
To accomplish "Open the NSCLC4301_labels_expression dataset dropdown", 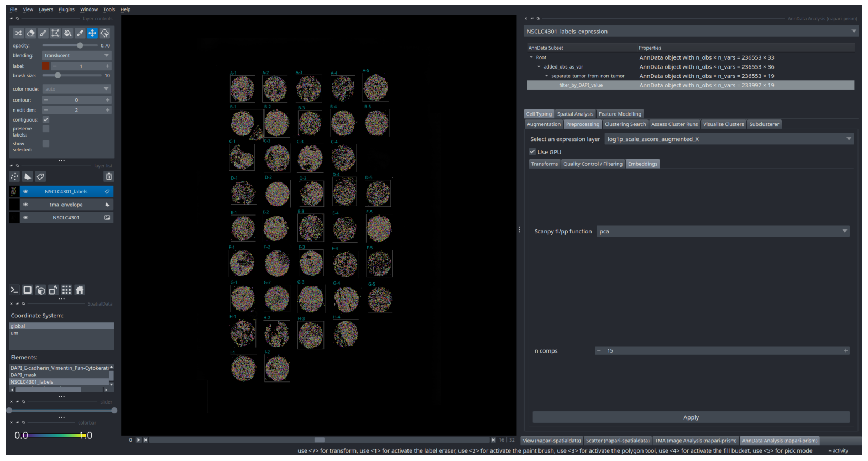I will [x=691, y=32].
